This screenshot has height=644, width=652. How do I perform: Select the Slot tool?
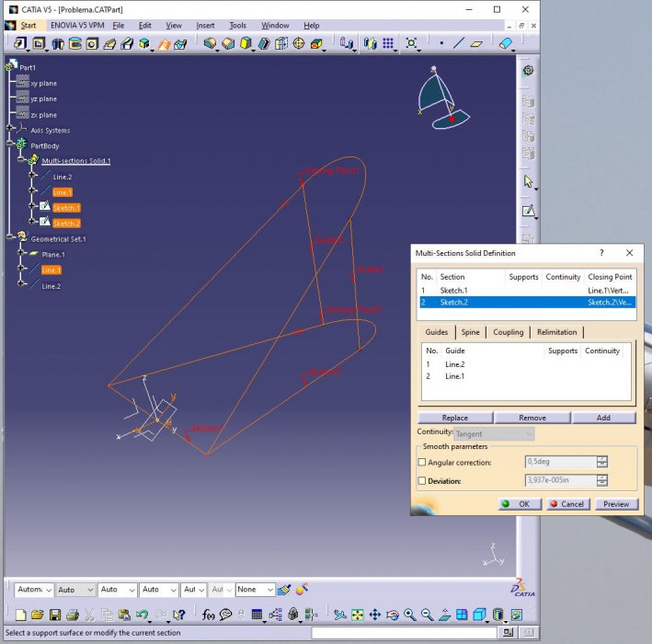point(127,43)
